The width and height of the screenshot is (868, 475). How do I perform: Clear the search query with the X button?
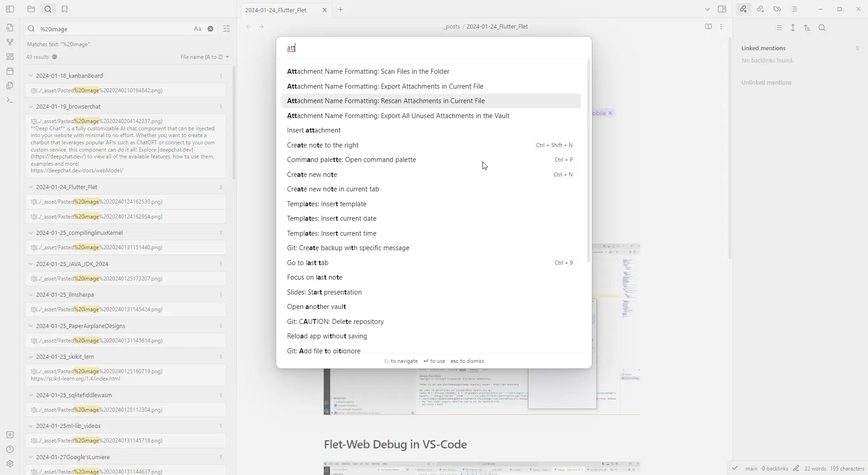pos(211,28)
